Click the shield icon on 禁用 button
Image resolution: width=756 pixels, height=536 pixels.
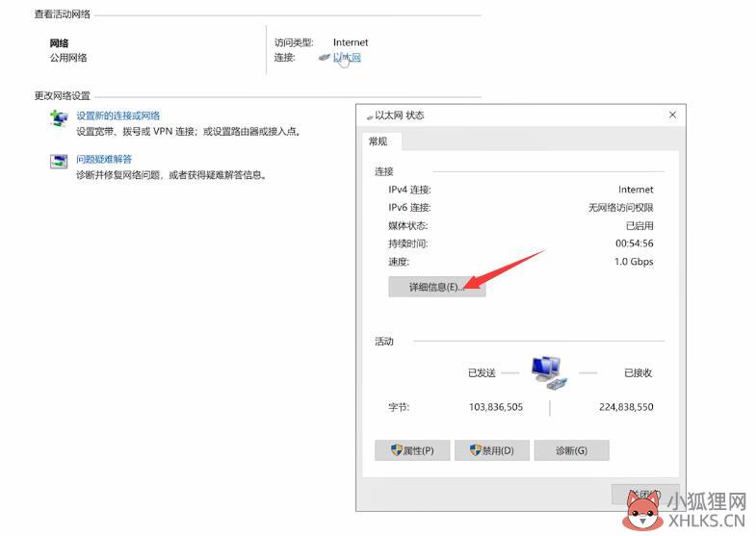476,450
